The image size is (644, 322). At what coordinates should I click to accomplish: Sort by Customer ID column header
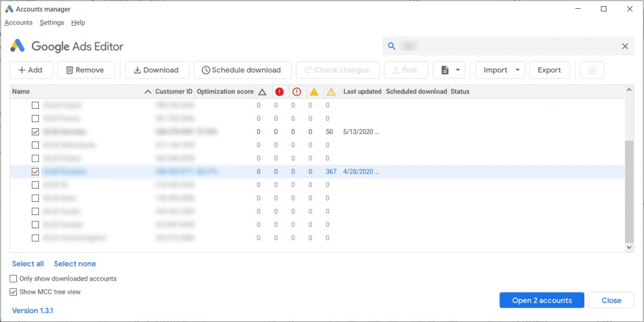174,92
